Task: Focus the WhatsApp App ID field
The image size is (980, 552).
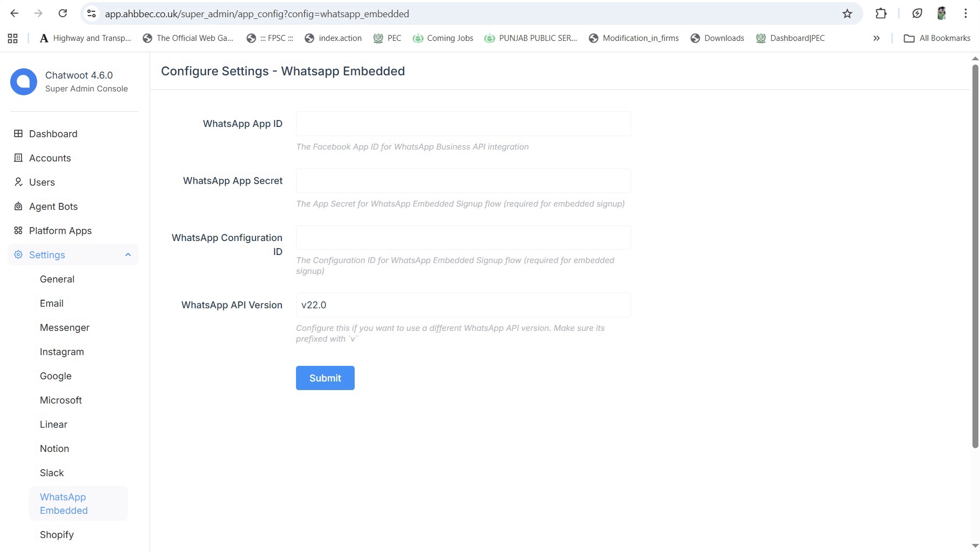Action: point(463,124)
